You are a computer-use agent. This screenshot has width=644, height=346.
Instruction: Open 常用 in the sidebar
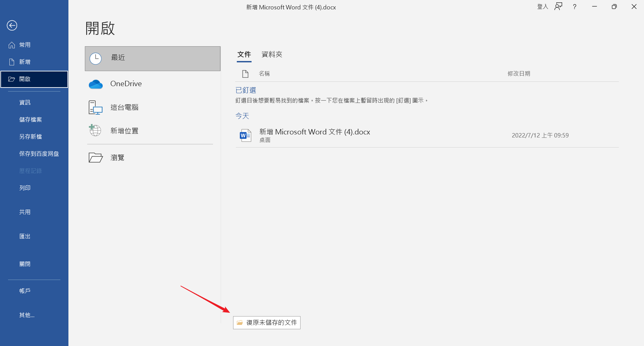point(25,45)
